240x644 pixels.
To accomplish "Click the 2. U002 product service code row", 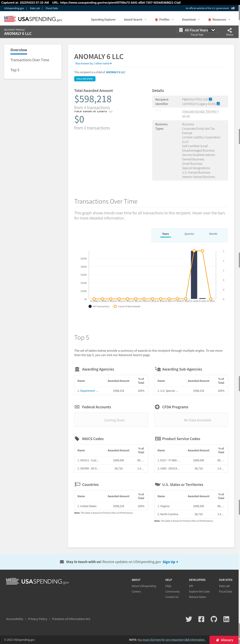I will 191,468.
